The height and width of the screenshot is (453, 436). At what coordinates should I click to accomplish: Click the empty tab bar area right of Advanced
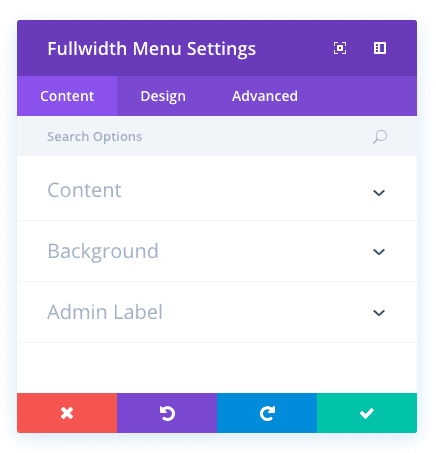pyautogui.click(x=363, y=96)
